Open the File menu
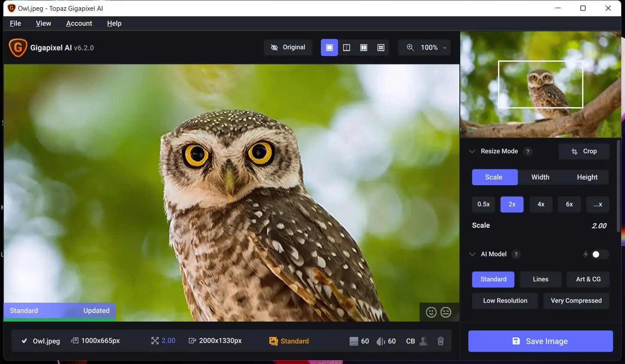Viewport: 625px width, 364px height. [15, 24]
